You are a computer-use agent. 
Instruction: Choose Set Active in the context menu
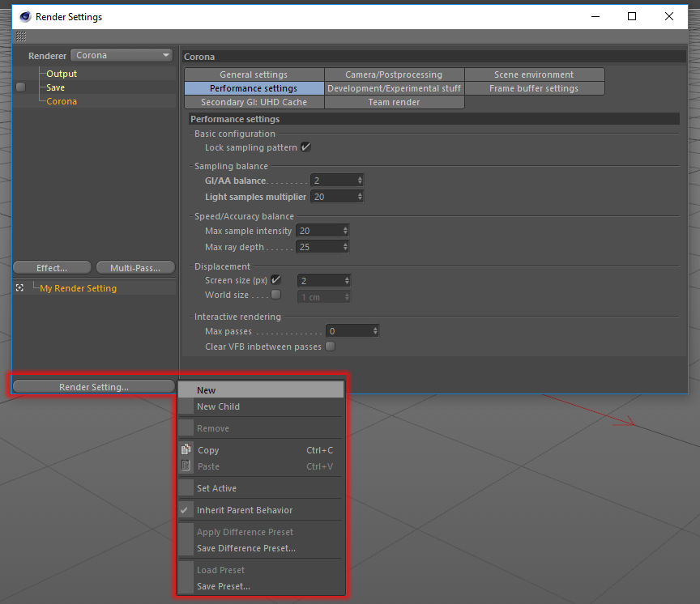[261, 488]
